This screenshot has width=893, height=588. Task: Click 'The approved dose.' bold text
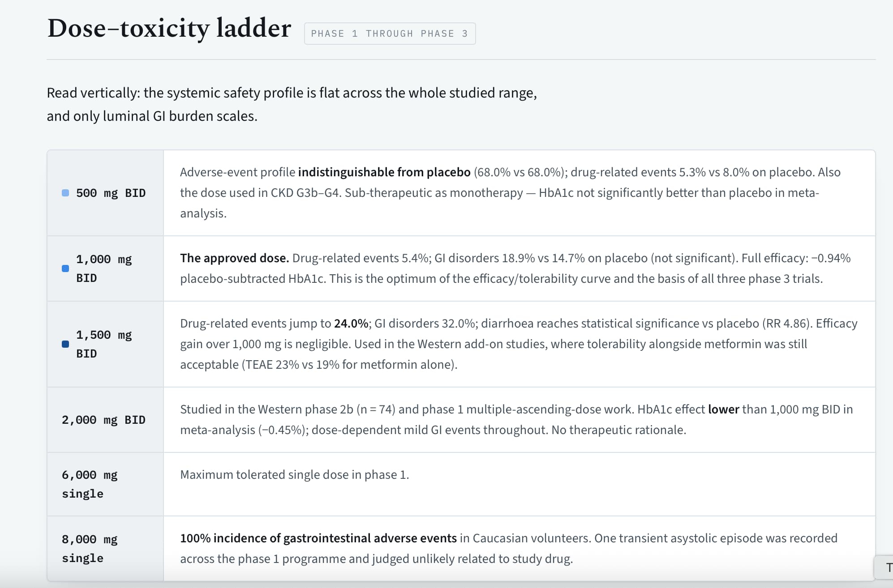[x=235, y=258]
